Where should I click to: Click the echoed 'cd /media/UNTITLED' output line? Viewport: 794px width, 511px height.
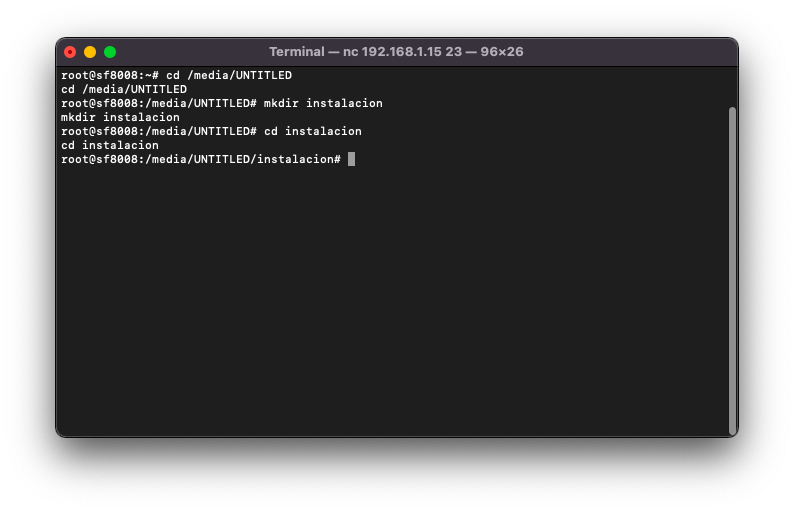point(124,89)
